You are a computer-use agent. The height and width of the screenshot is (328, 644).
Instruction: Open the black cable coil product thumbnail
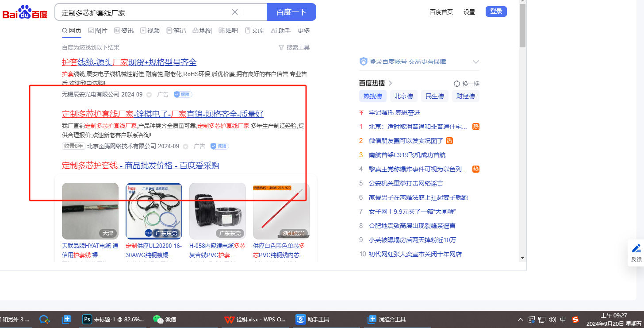coord(218,211)
